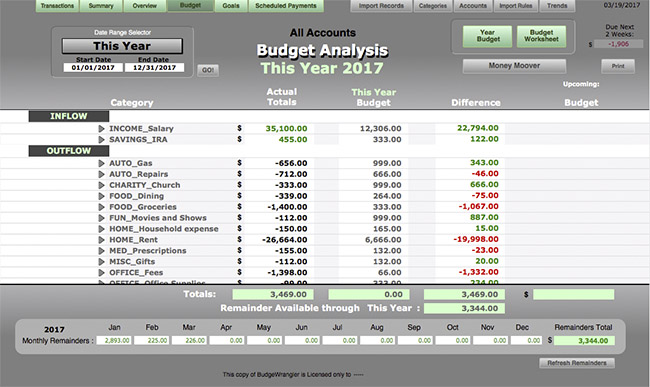
Task: Click the HOME_Rent budget value 6,666.00
Action: (x=383, y=240)
